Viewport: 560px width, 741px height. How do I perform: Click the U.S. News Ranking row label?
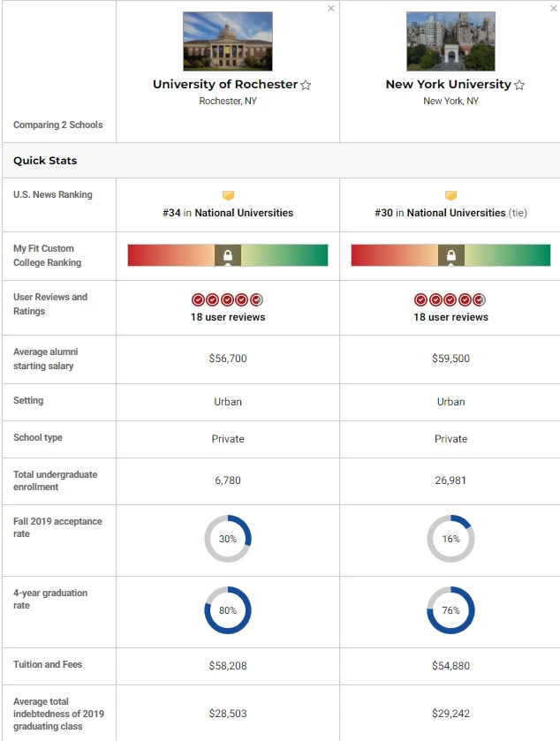coord(52,194)
